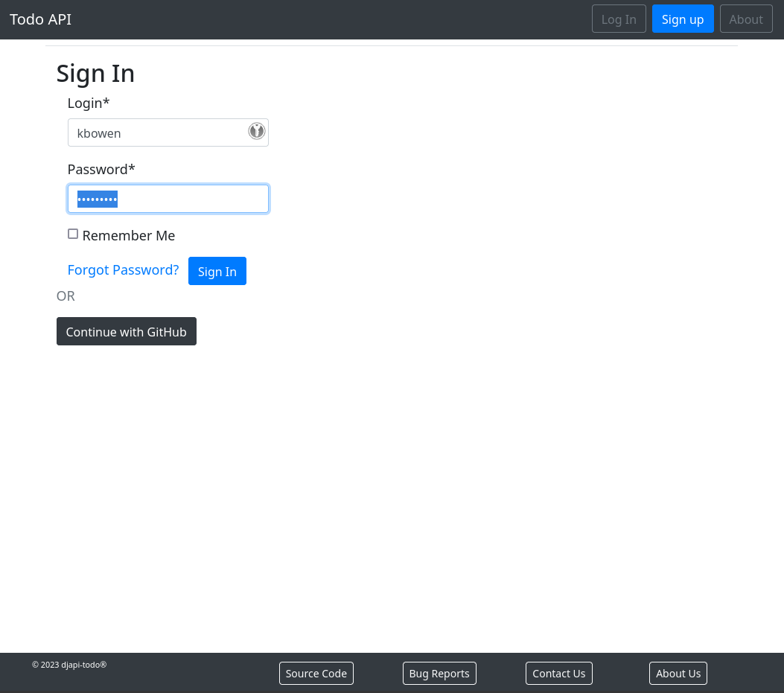The height and width of the screenshot is (693, 784).
Task: Follow the Forgot Password? link
Action: (x=123, y=270)
